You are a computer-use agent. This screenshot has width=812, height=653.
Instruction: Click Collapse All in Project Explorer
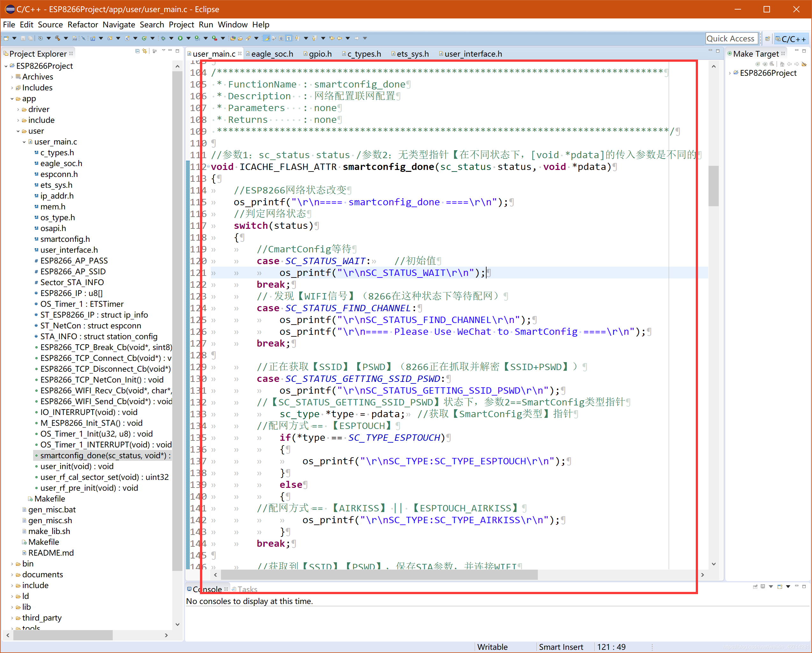click(138, 51)
